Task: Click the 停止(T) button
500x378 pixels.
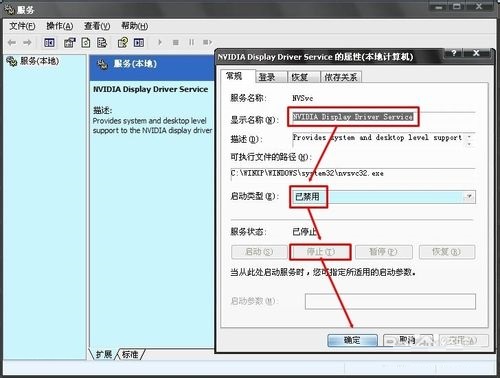Action: 320,252
